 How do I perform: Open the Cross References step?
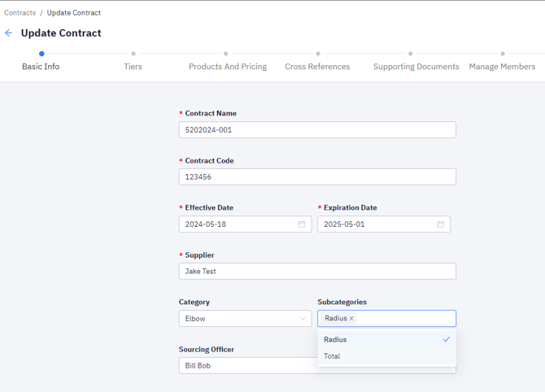coord(317,67)
